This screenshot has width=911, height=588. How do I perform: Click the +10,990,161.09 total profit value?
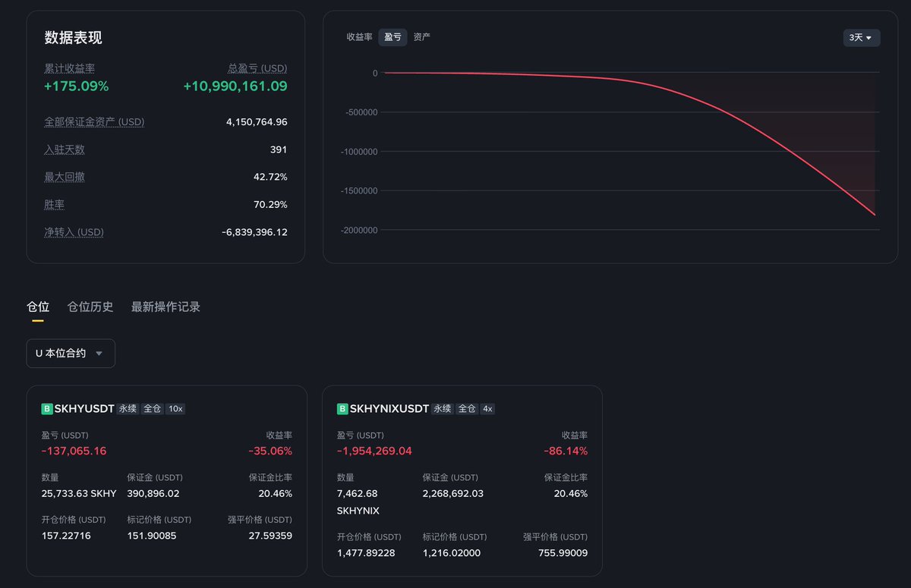click(x=235, y=86)
